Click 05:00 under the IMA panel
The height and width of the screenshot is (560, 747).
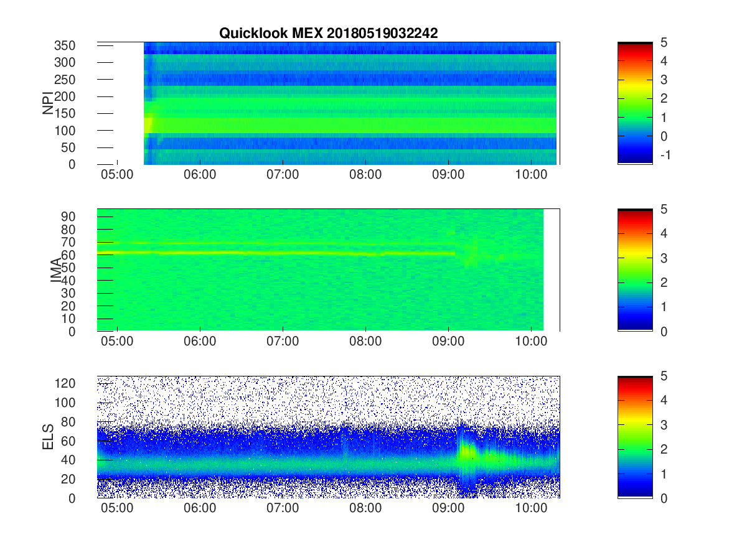pos(117,342)
